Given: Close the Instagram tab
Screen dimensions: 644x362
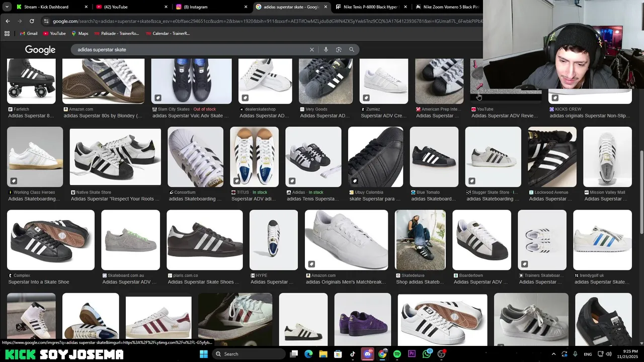Looking at the screenshot, I should coord(246,7).
